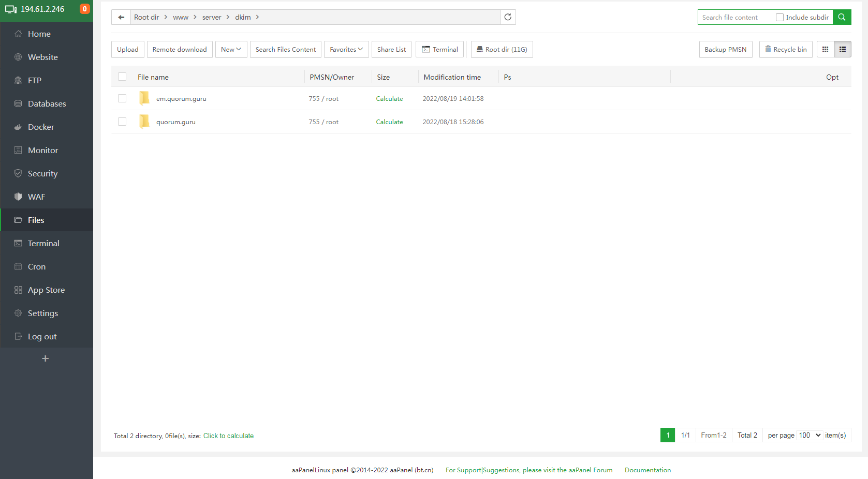The image size is (868, 479).
Task: Navigate to www in breadcrumb
Action: [181, 17]
